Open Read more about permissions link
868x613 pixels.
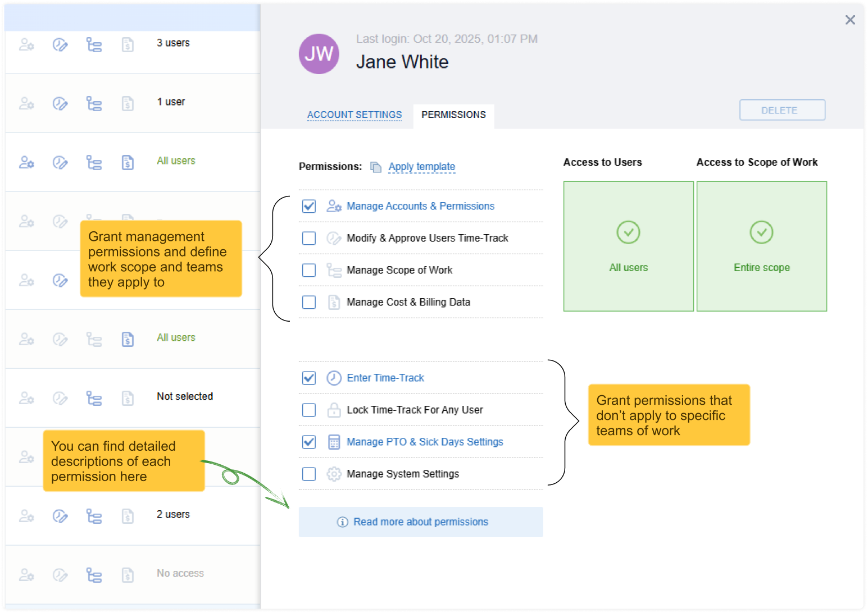pyautogui.click(x=420, y=522)
